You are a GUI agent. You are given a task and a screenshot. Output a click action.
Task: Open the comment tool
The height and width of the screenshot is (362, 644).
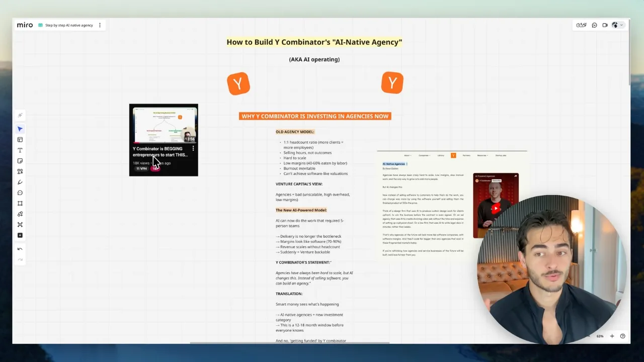20,193
